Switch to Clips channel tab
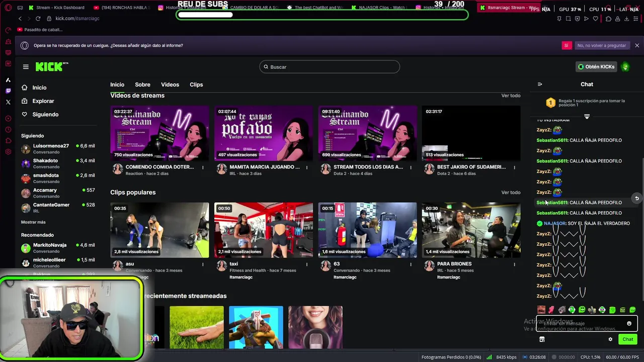 click(x=196, y=84)
